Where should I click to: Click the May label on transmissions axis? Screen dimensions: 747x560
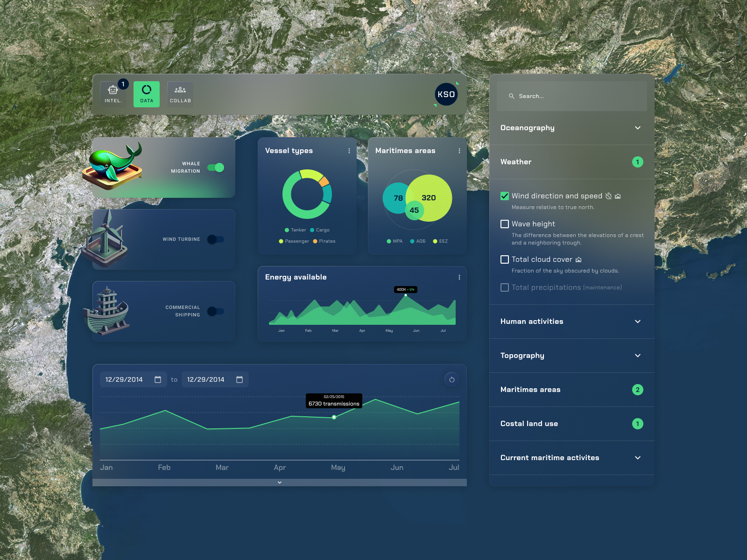point(338,468)
